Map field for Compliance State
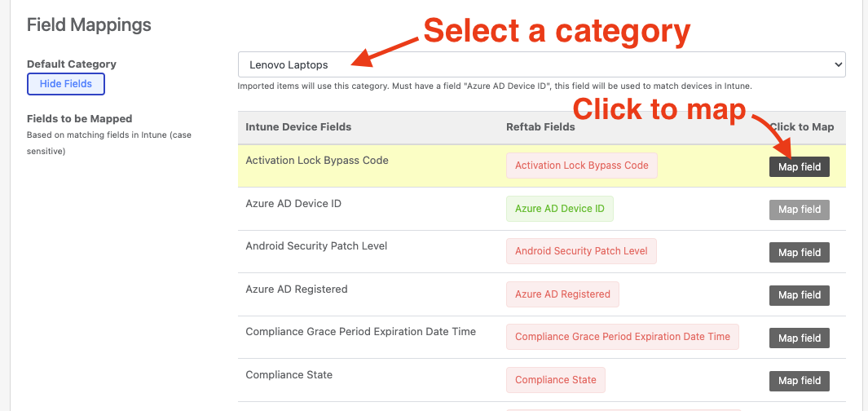Screen dimensions: 868x411 click(800, 381)
